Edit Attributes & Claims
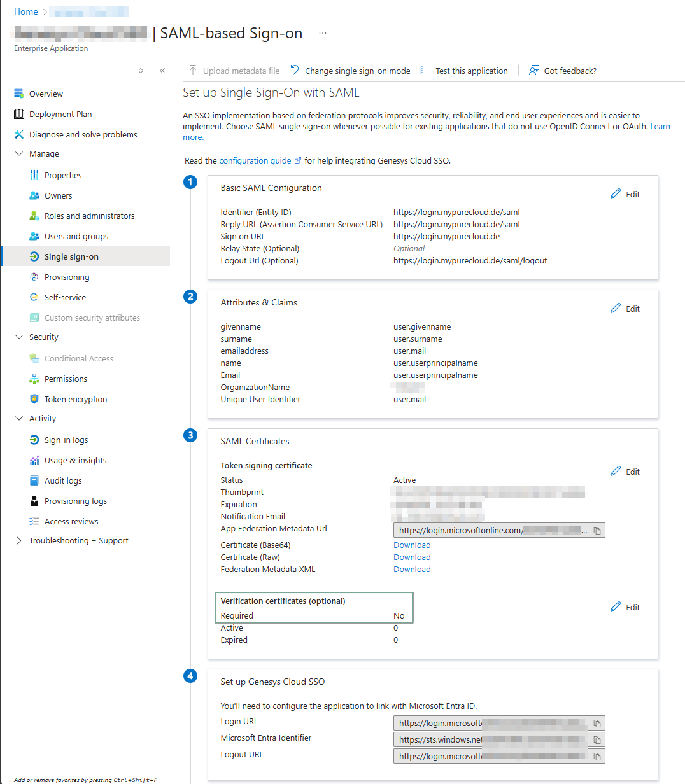This screenshot has height=784, width=685. (625, 309)
